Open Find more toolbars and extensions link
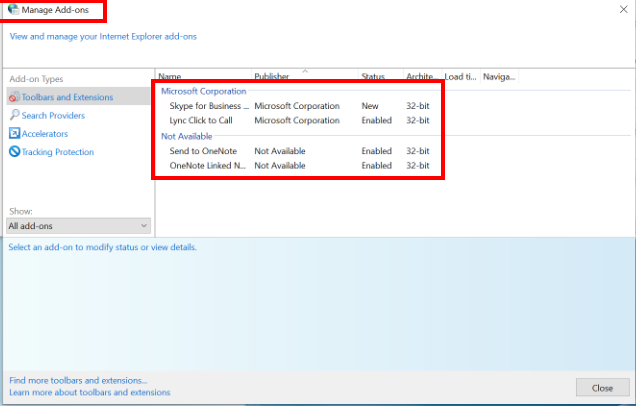The image size is (636, 406). [78, 381]
